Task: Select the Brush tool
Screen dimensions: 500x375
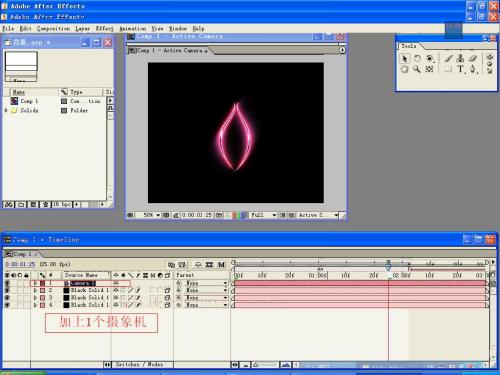Action: pos(448,59)
